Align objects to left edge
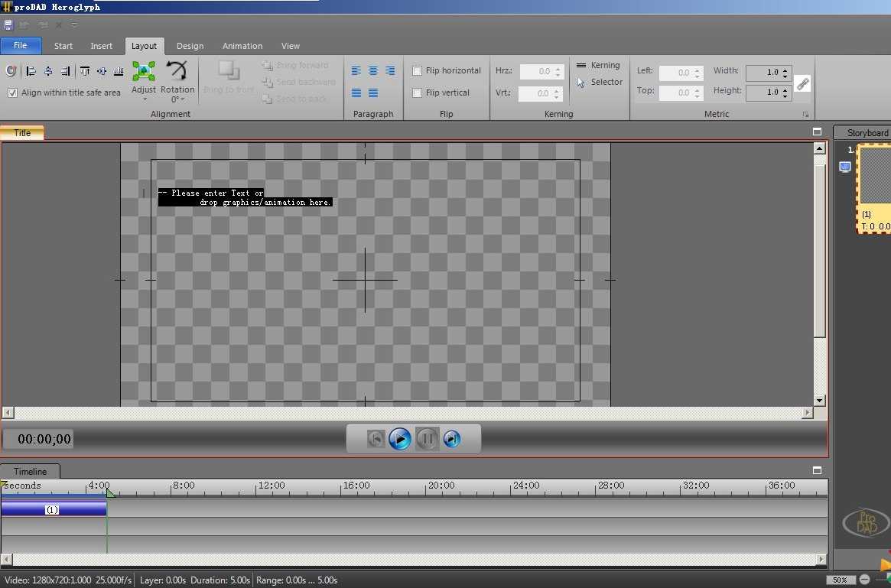The width and height of the screenshot is (891, 588). (31, 71)
